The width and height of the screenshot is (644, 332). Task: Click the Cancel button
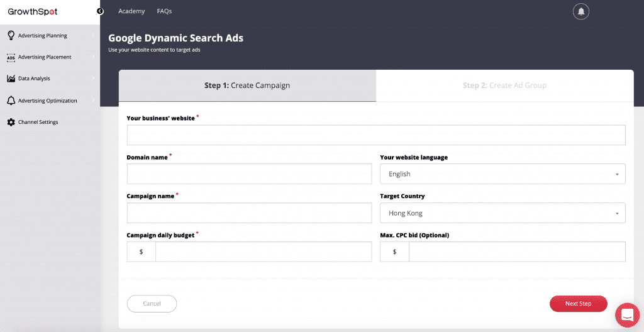(x=152, y=304)
